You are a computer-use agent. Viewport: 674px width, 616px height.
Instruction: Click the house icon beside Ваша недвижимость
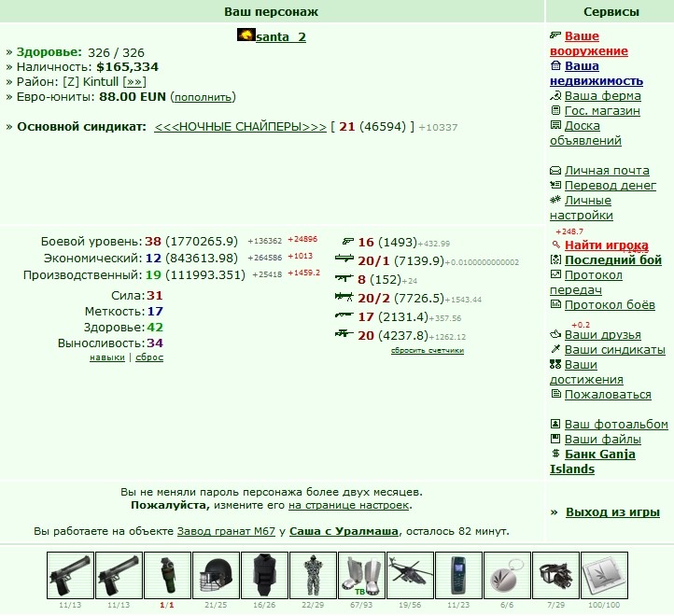pyautogui.click(x=555, y=65)
